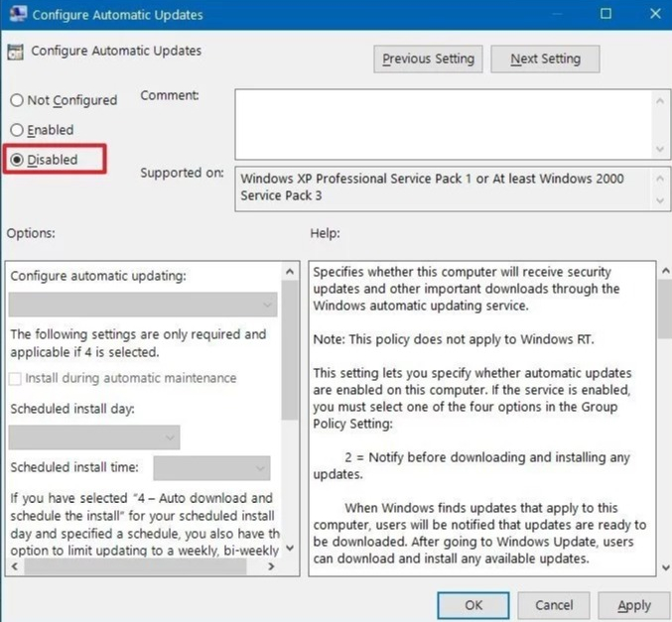672x622 pixels.
Task: Click Options pane scroll up arrow
Action: [290, 272]
